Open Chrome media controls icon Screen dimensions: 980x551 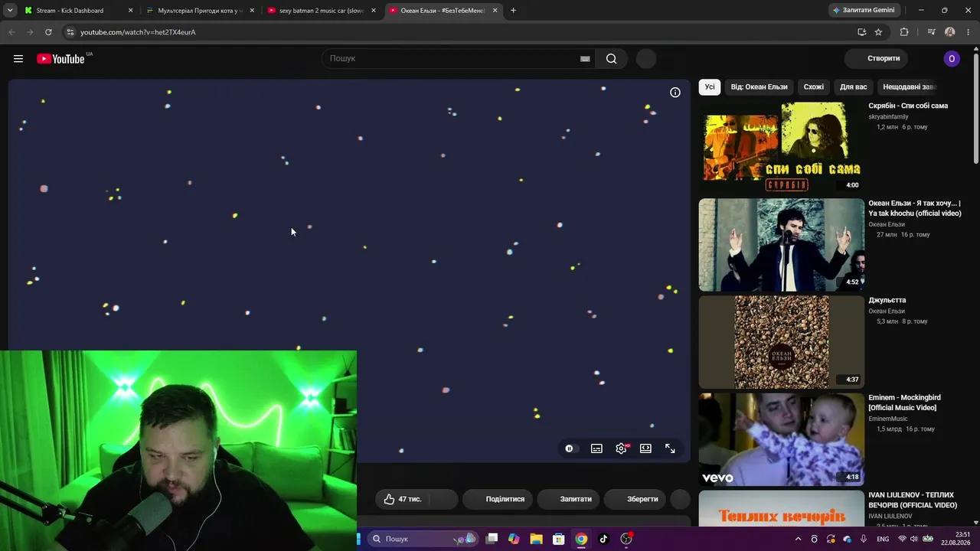click(x=932, y=32)
